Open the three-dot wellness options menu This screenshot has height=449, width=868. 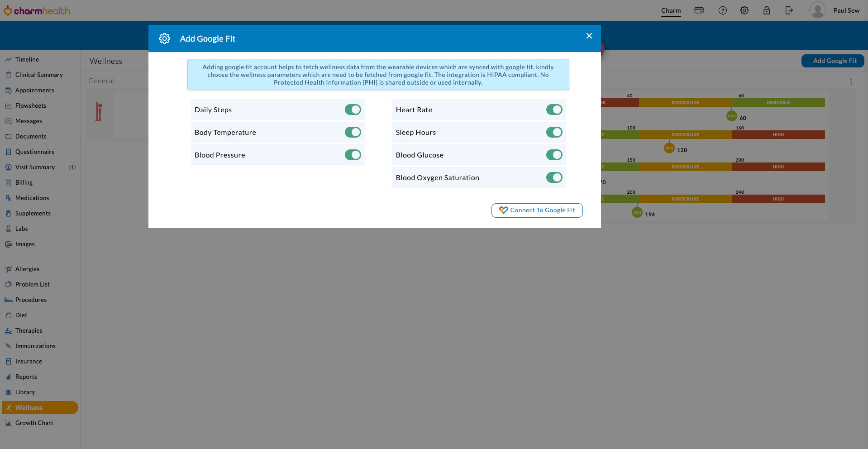(x=851, y=81)
